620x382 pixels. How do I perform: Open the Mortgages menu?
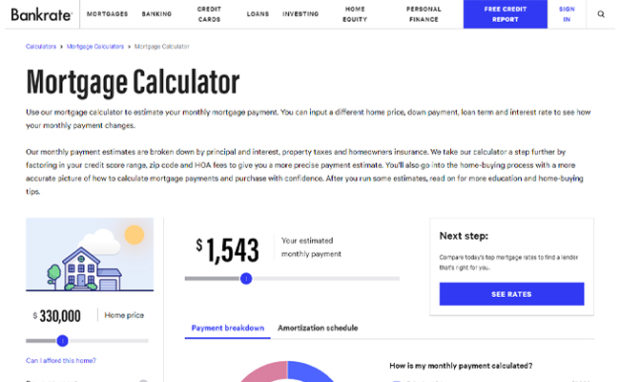pyautogui.click(x=107, y=14)
